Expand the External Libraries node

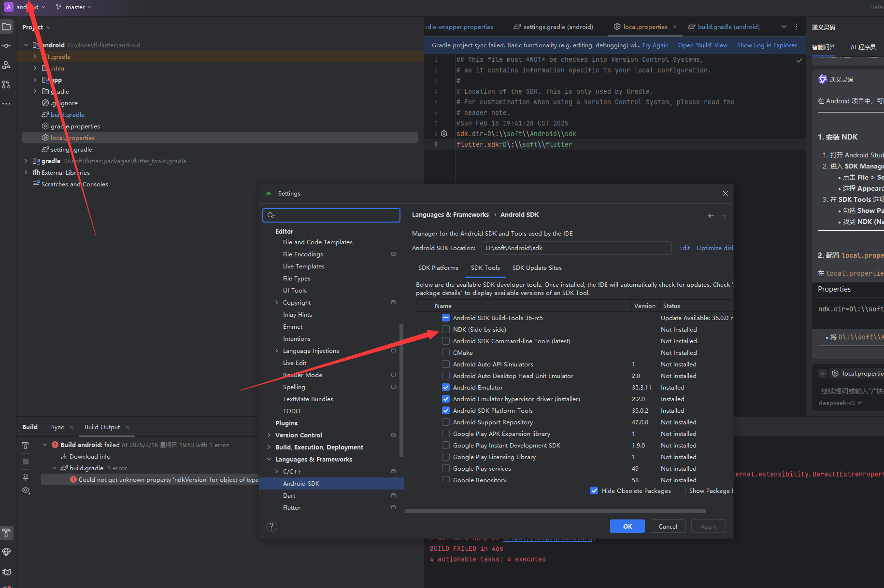(26, 172)
